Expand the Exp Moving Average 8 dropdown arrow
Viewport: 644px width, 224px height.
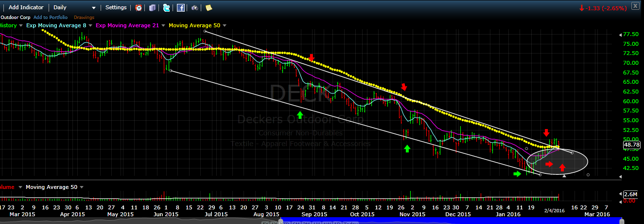pos(90,25)
